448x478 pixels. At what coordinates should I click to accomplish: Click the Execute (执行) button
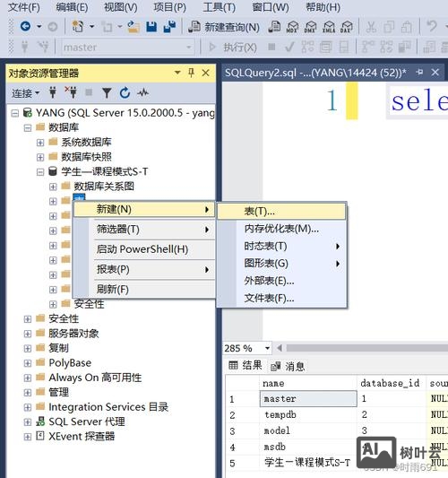coord(233,48)
